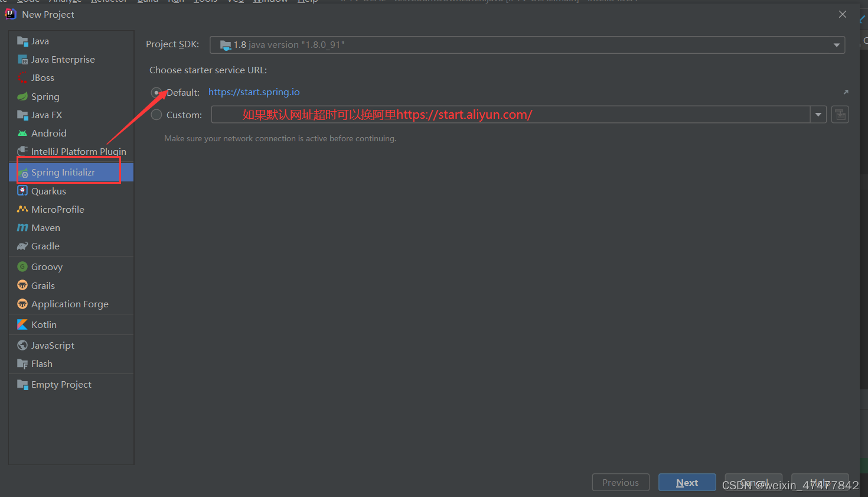Viewport: 868px width, 497px height.
Task: Click into the Custom URL input field
Action: pos(511,115)
